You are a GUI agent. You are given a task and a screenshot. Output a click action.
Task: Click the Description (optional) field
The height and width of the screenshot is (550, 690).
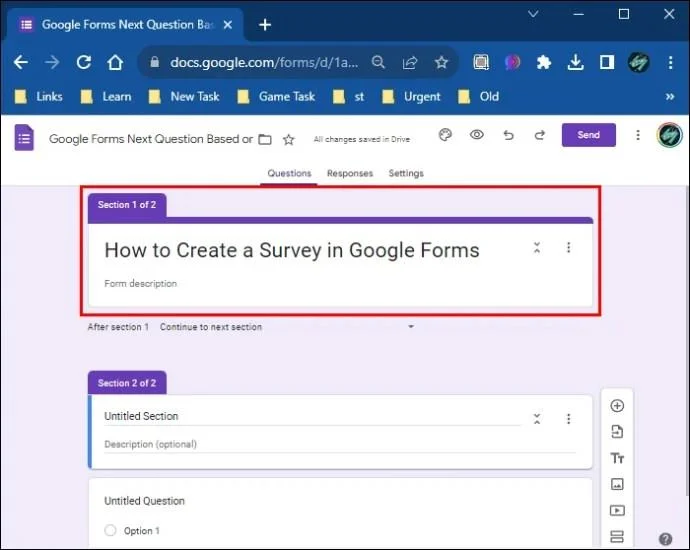[x=340, y=444]
